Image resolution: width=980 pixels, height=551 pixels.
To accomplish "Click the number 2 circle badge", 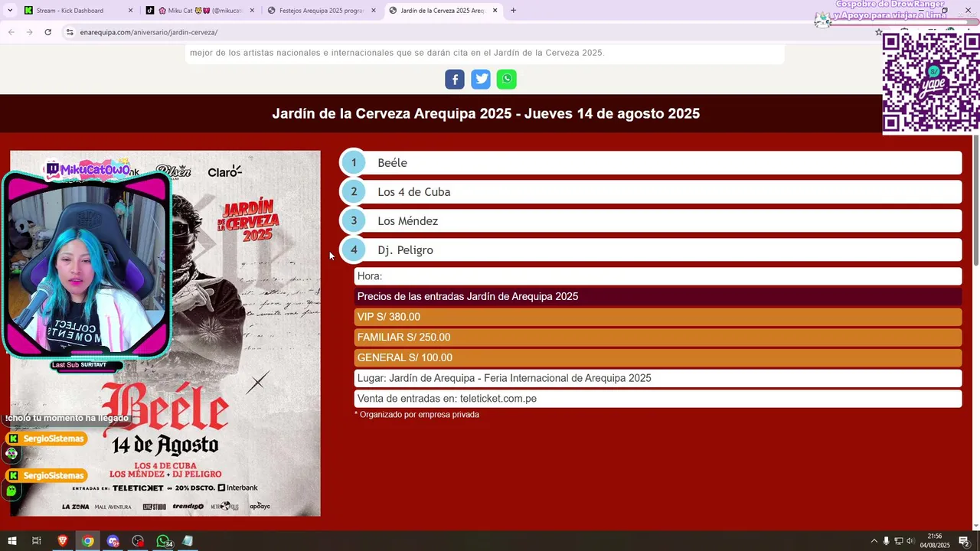I will pos(354,192).
